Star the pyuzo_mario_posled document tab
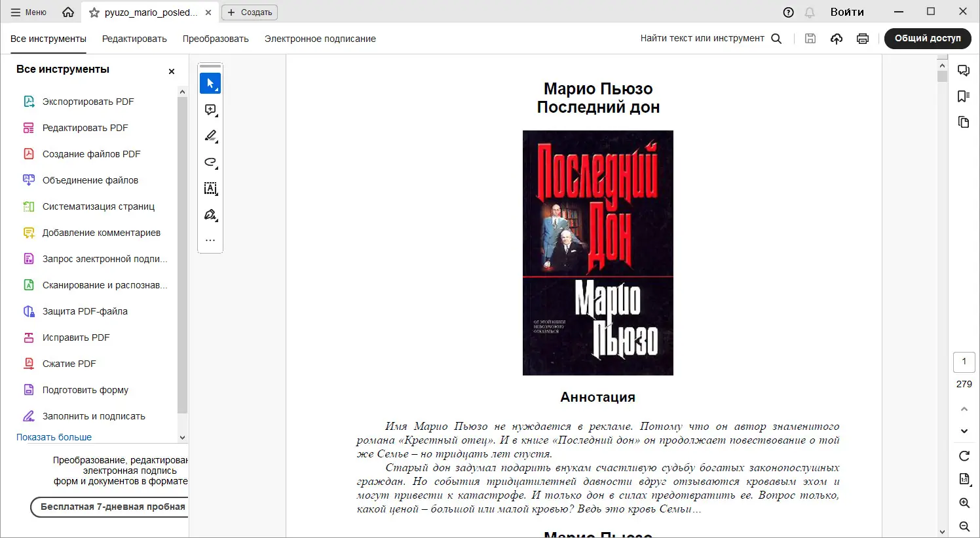This screenshot has height=538, width=980. 94,12
